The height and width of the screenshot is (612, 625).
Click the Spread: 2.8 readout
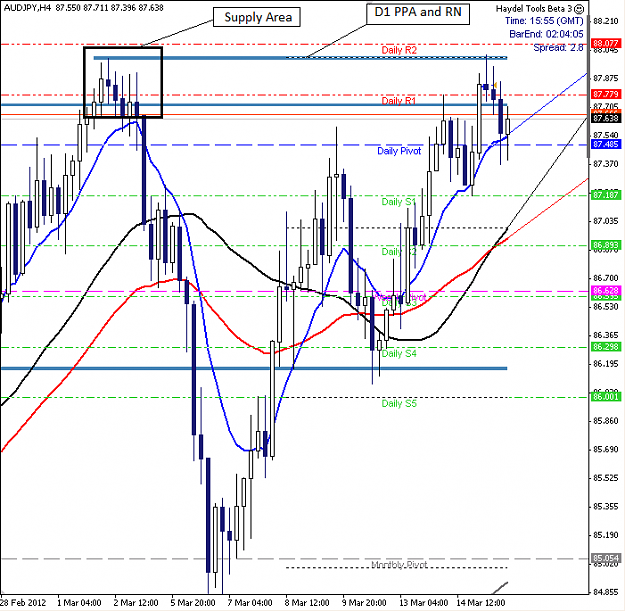tap(558, 48)
